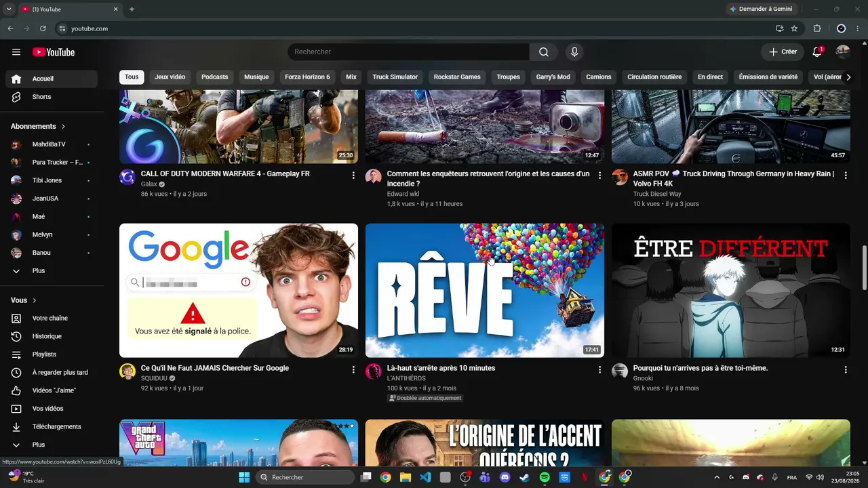
Task: Open the JeanUSA subscription
Action: pyautogui.click(x=52, y=199)
